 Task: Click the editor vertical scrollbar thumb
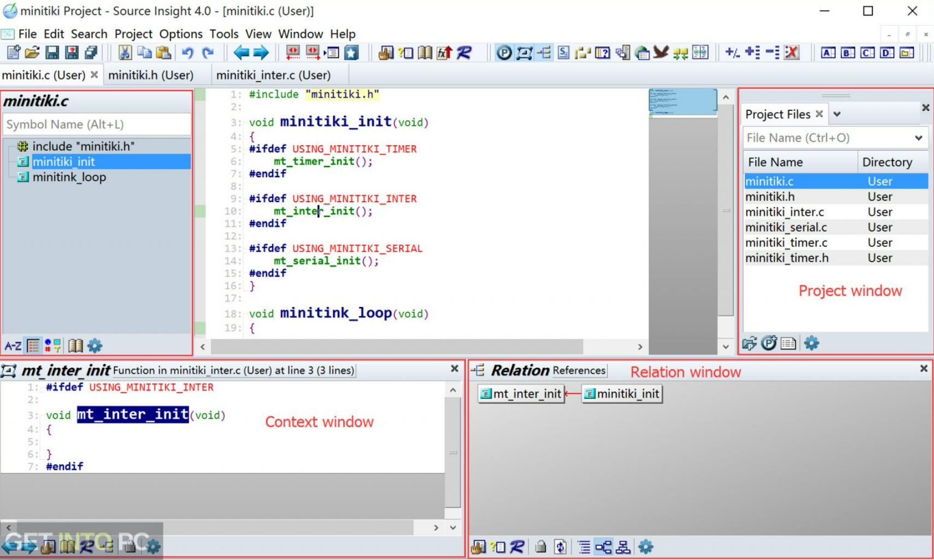click(x=726, y=211)
